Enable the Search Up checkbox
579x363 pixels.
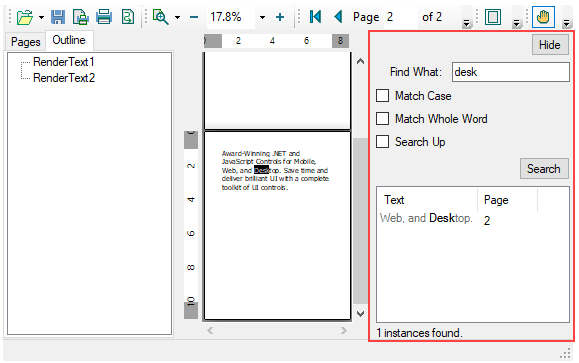click(x=383, y=141)
